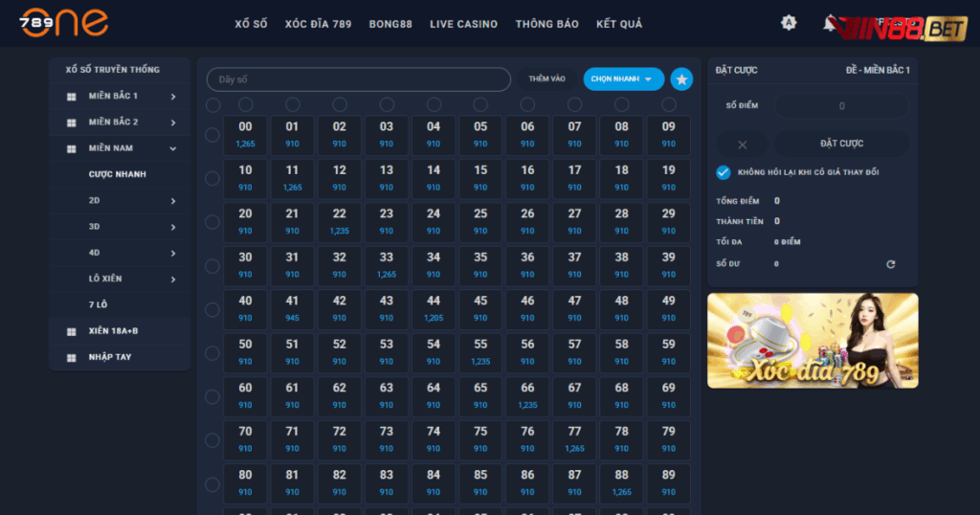
Task: Collapse the Miền Nam section
Action: tap(173, 148)
